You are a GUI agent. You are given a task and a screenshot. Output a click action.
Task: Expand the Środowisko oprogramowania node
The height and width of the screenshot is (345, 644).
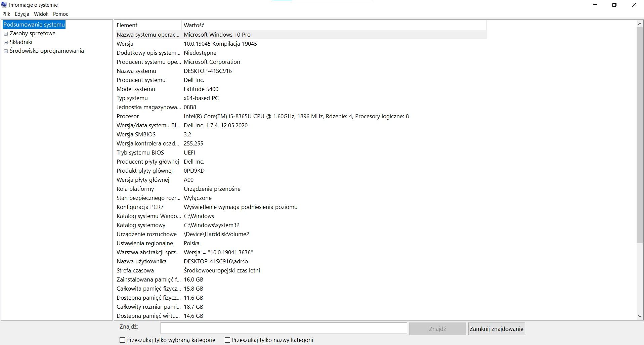point(6,51)
